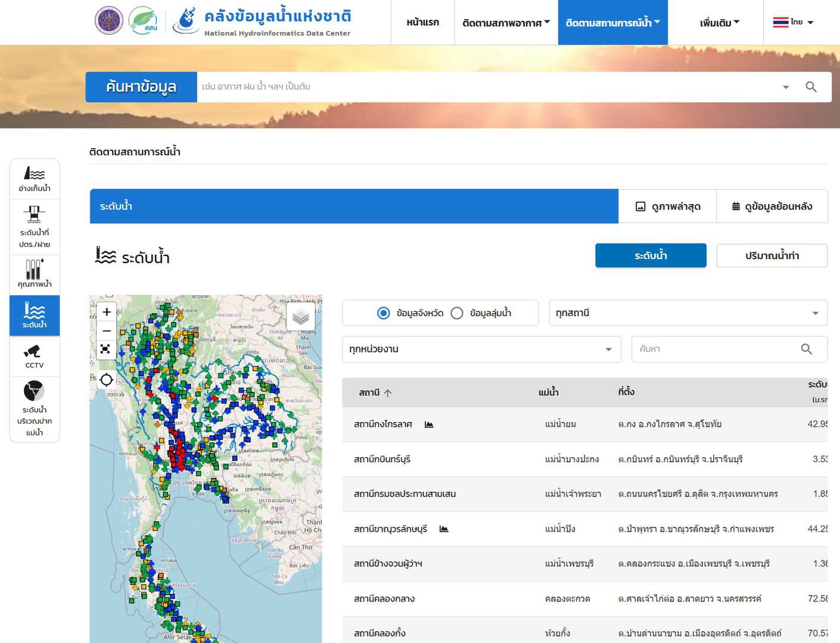The height and width of the screenshot is (643, 840).
Task: Open the reservoir (อ่างเก็บน้ำ) sidebar icon
Action: [x=35, y=179]
